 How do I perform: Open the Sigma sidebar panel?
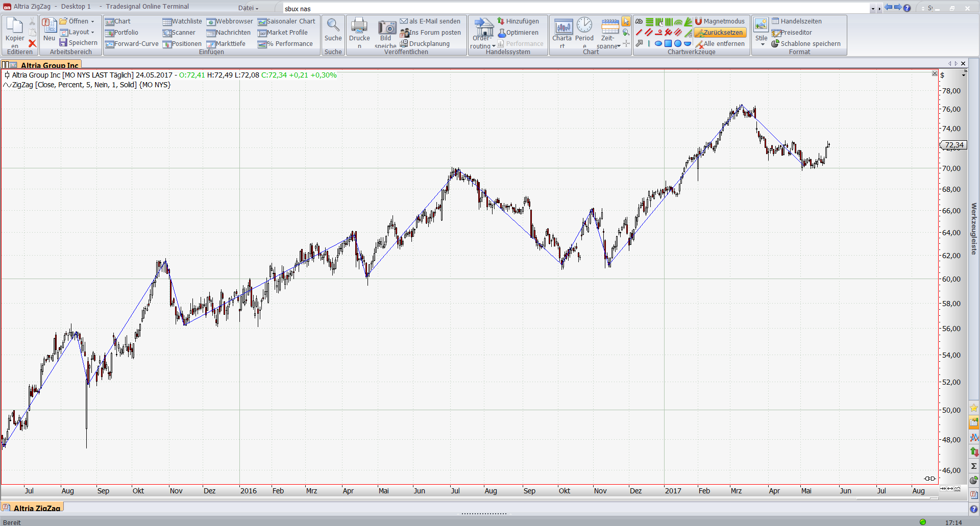[974, 466]
